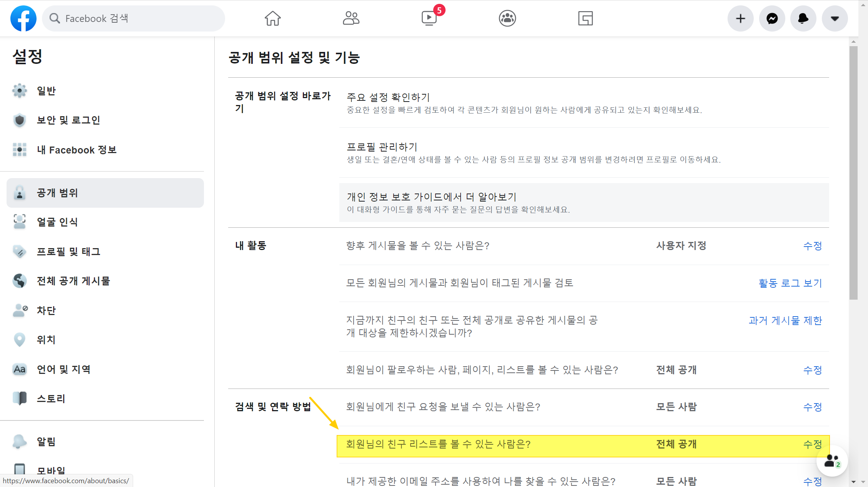This screenshot has width=868, height=487.
Task: Open the Groups icon in top bar
Action: (507, 18)
